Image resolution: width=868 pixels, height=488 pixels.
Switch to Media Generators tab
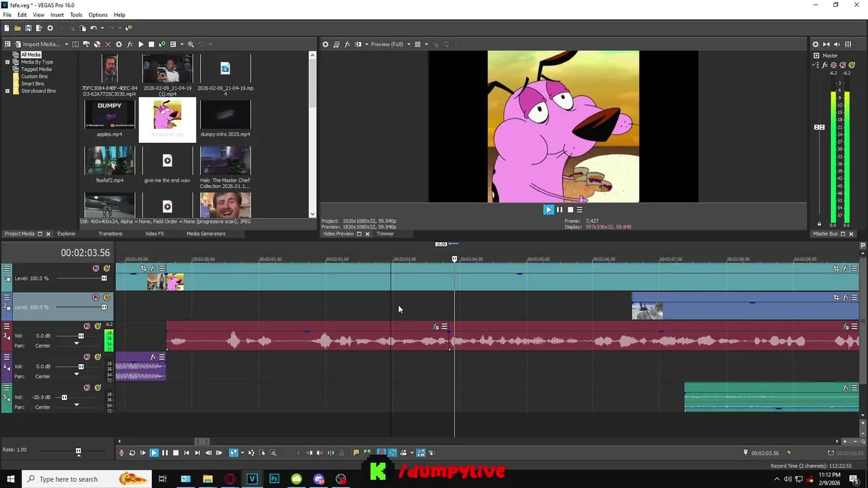(205, 234)
